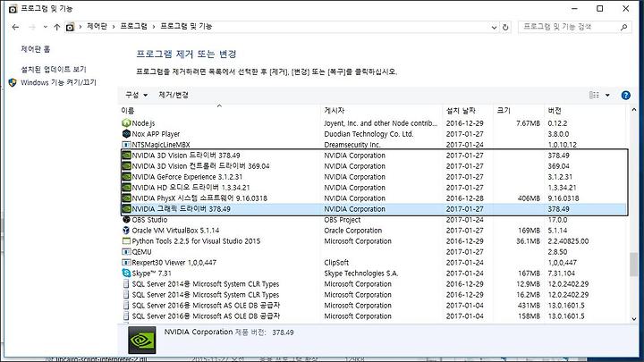
Task: Click SQL Server 2016 AS OLE DB 431MB icon
Action: coord(126,305)
